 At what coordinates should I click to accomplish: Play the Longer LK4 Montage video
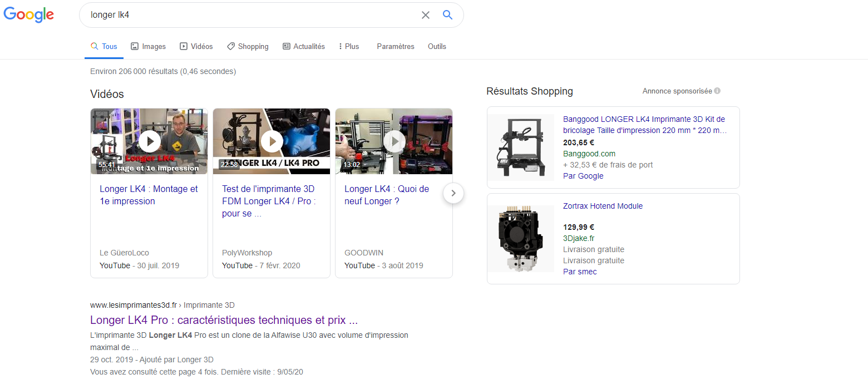(149, 141)
